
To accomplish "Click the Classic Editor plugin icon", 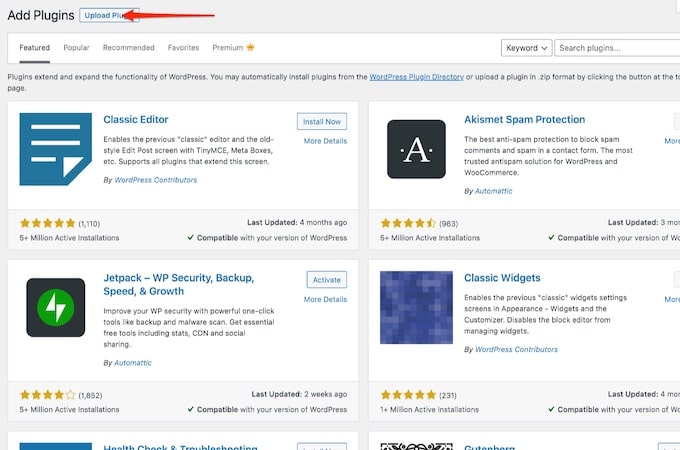I will (56, 149).
